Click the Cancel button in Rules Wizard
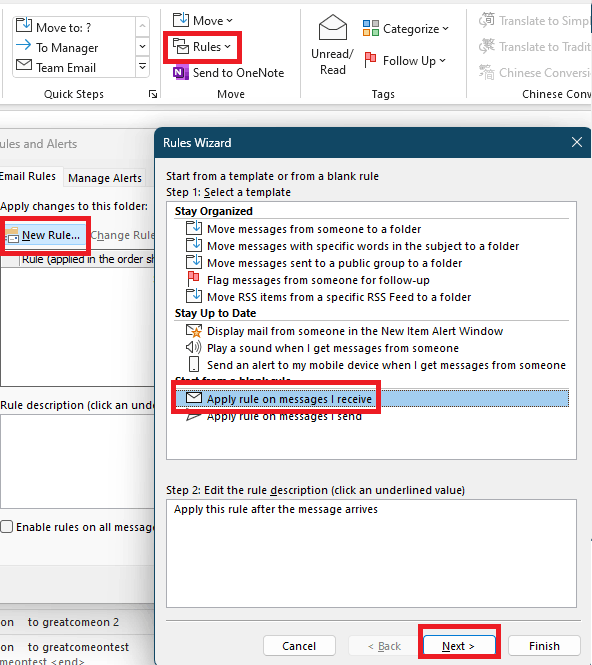 tap(299, 646)
